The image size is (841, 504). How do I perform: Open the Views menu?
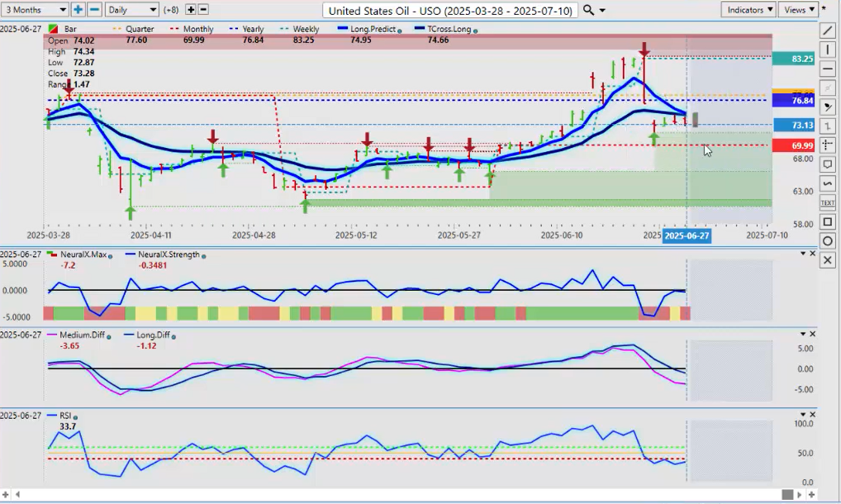798,10
